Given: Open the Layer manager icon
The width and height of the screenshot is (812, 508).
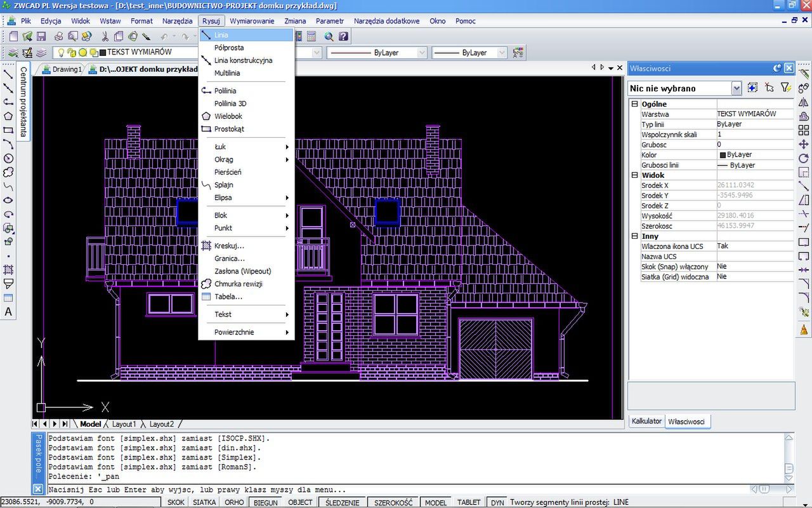Looking at the screenshot, I should pos(13,53).
